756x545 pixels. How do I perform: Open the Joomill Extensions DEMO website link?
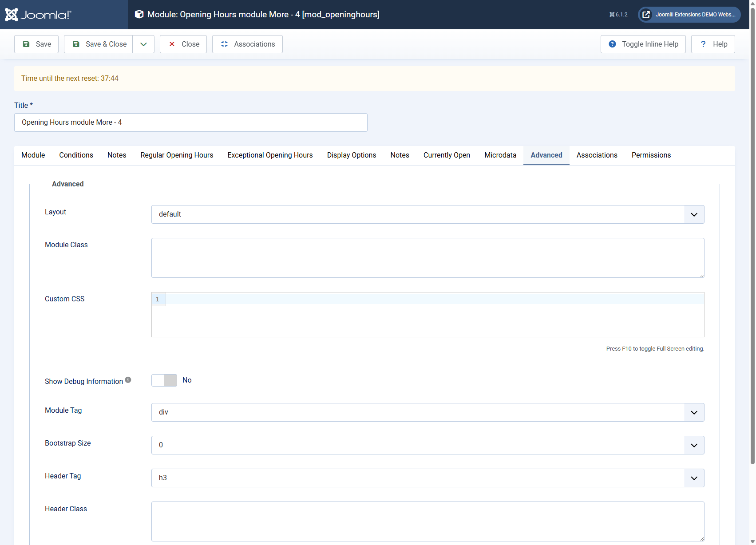tap(689, 15)
